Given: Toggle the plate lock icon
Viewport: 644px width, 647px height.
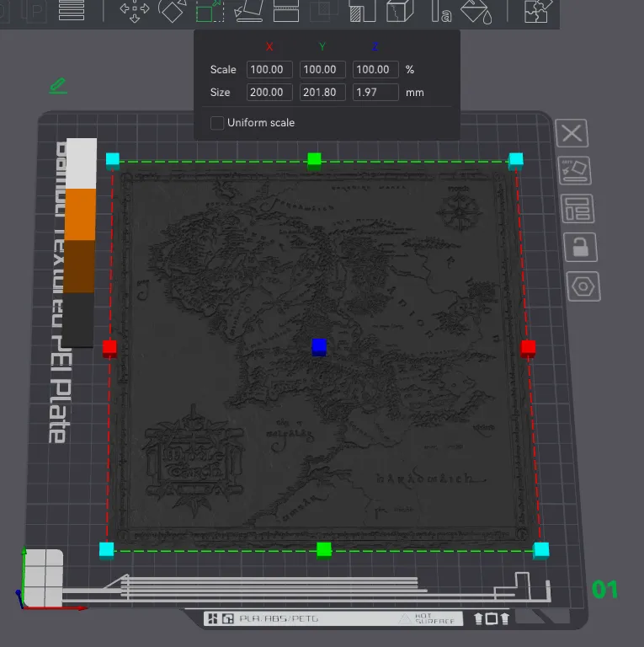Looking at the screenshot, I should [580, 247].
